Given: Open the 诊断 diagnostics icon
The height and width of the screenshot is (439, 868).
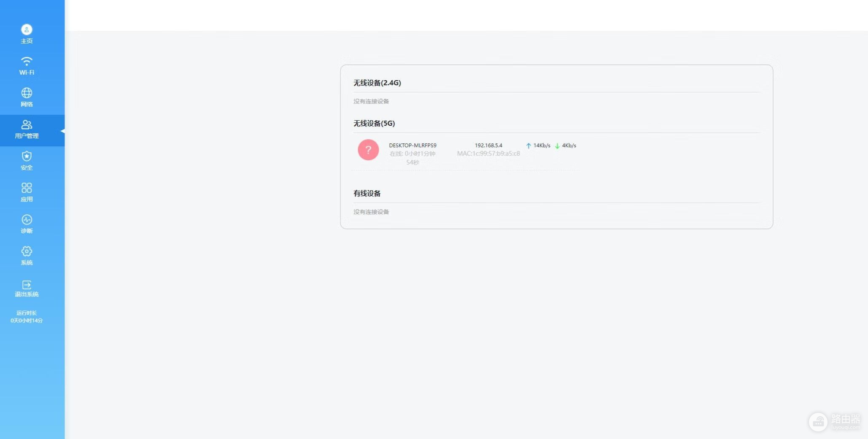Looking at the screenshot, I should tap(27, 219).
